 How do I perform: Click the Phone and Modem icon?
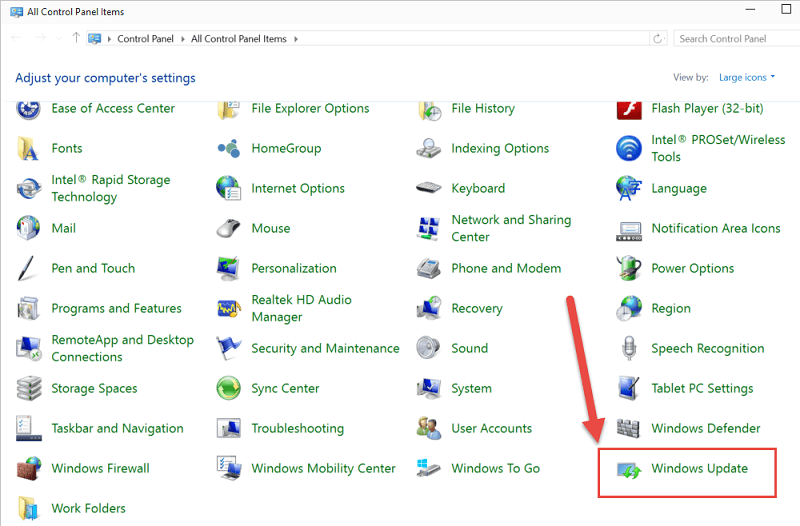click(x=429, y=268)
